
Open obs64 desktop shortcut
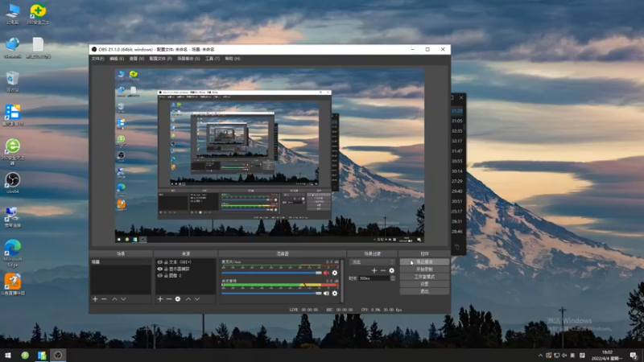[13, 183]
